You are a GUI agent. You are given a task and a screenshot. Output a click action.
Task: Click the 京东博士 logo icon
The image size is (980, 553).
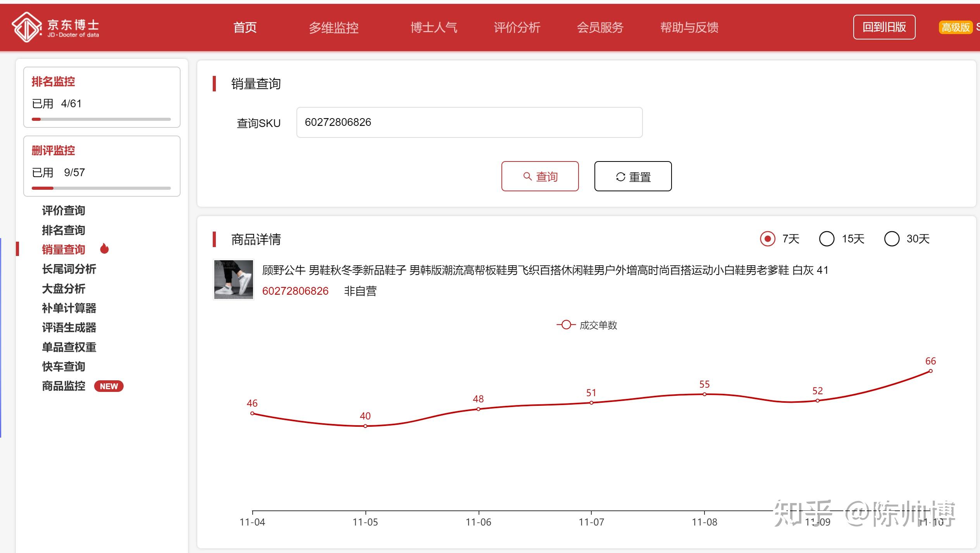pos(26,27)
